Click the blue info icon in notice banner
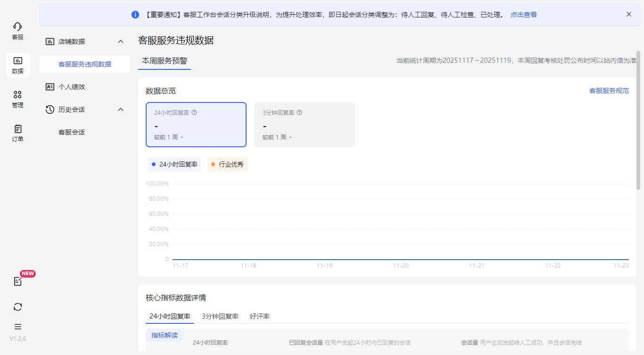This screenshot has height=355, width=644. pos(135,15)
